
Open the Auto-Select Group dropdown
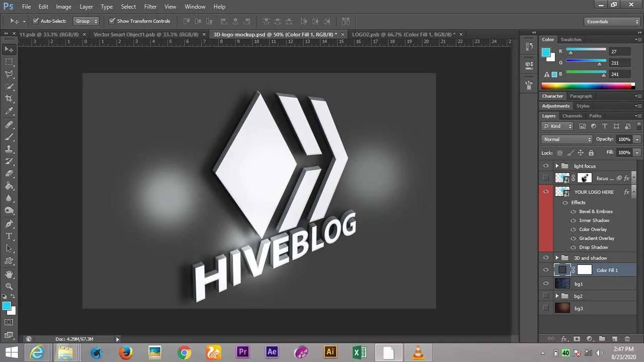click(86, 21)
